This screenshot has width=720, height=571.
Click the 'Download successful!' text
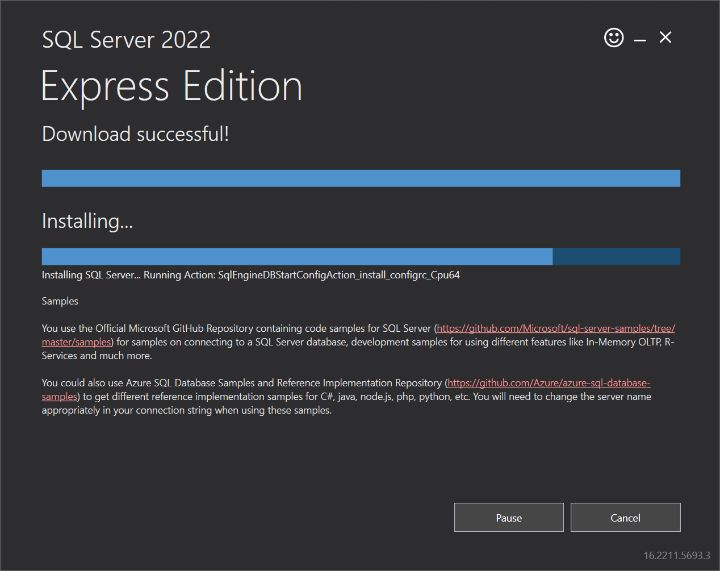[x=135, y=134]
